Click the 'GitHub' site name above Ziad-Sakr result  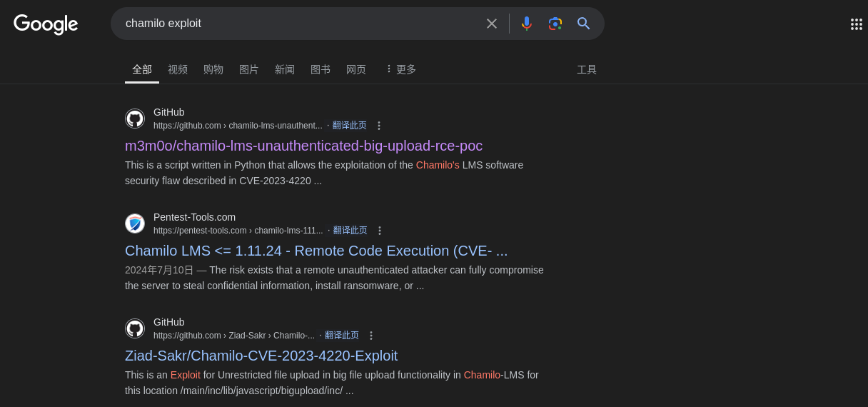tap(169, 322)
